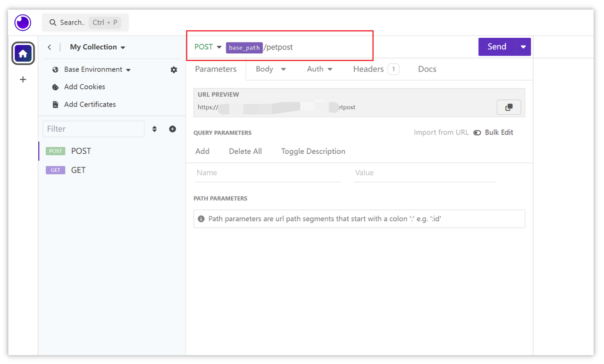Click the cookie icon beside Add Cookies
604x364 pixels.
(x=55, y=87)
